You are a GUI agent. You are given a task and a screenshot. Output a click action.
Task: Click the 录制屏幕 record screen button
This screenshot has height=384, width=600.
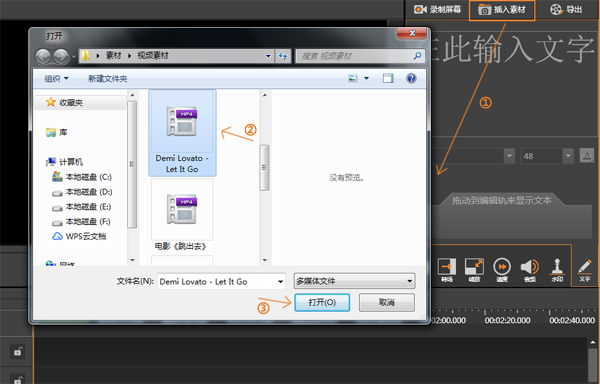pos(437,10)
